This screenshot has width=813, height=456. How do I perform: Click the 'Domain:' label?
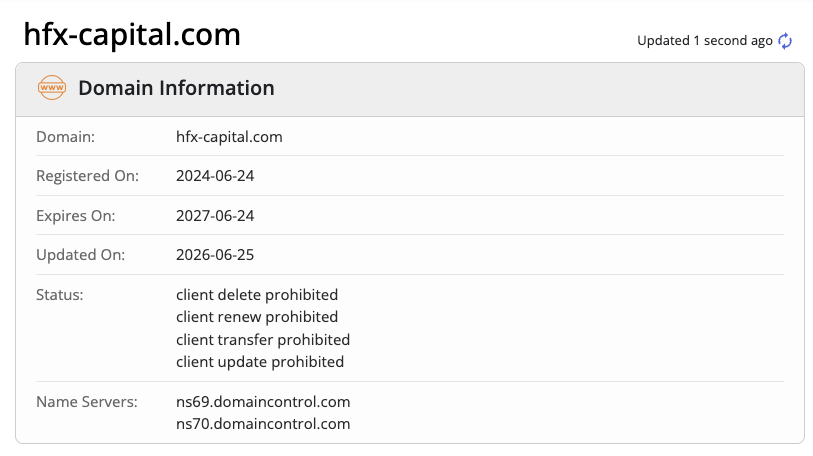(65, 137)
